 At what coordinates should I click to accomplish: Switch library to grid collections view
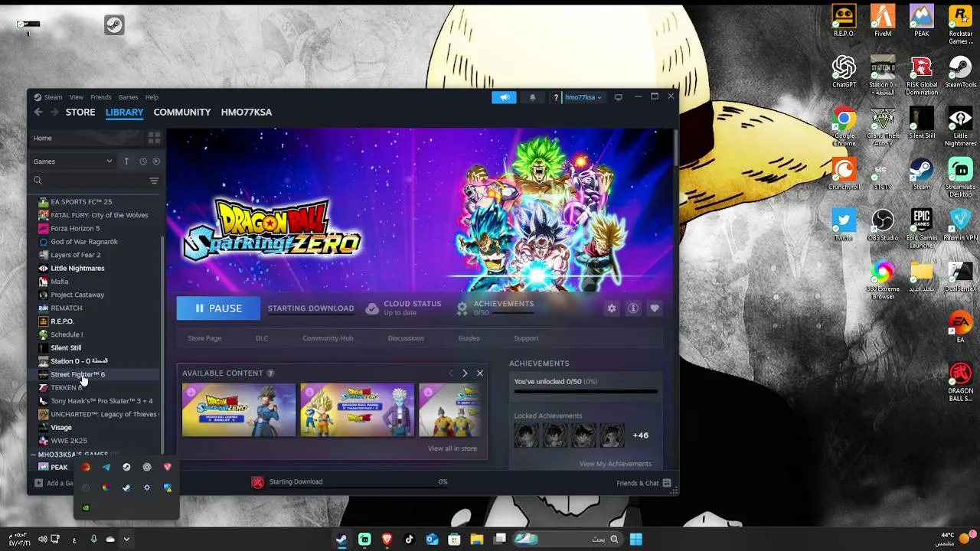click(x=154, y=138)
